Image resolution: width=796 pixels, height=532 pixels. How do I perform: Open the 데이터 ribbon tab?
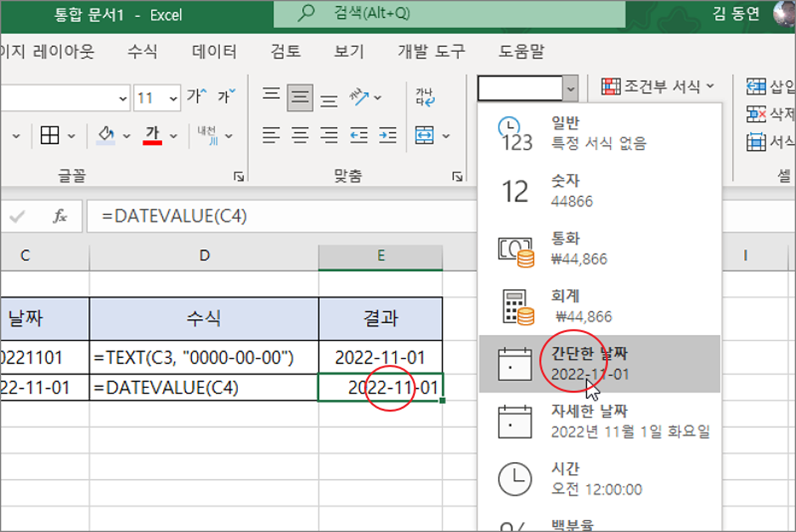pos(215,52)
